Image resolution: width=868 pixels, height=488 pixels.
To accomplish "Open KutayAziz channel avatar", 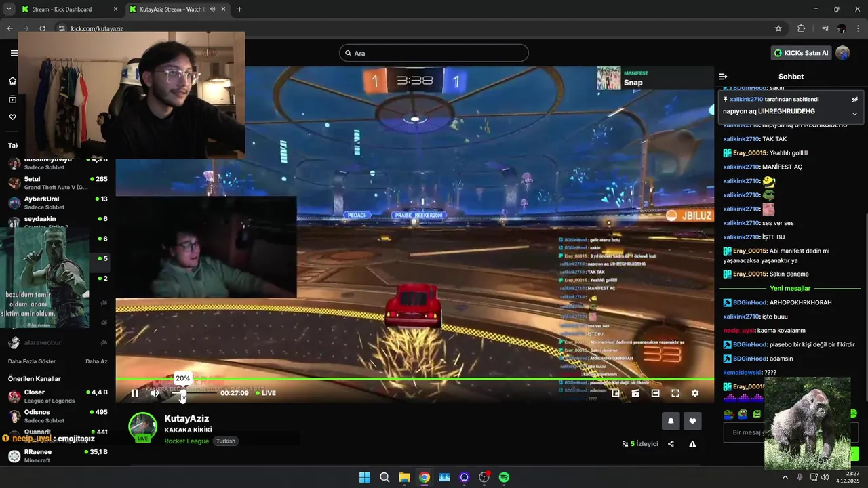I will (x=142, y=426).
